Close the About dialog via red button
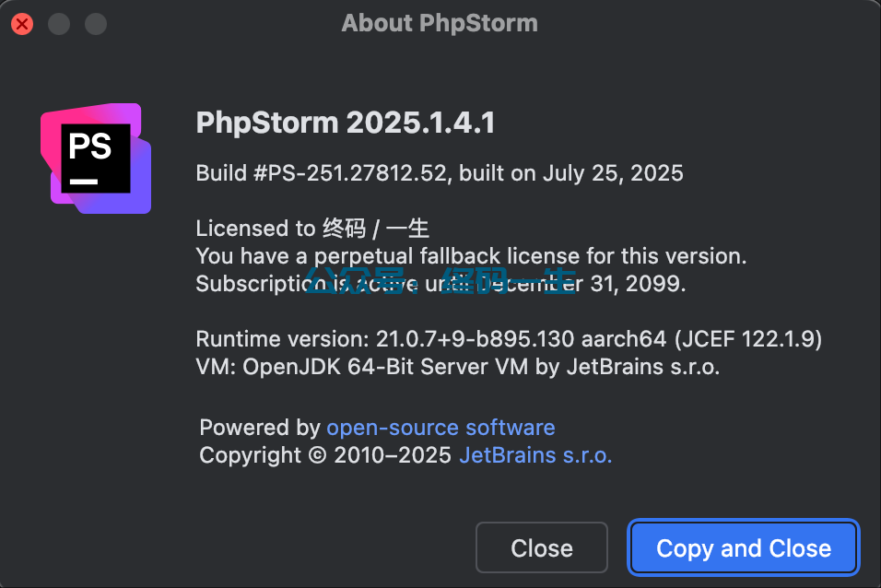 tap(22, 24)
